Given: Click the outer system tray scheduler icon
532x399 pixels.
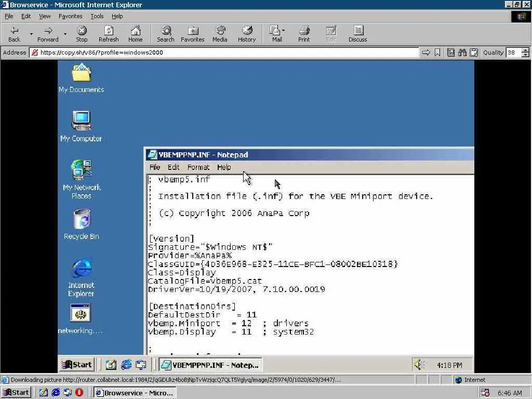Looking at the screenshot, I should point(485,393).
